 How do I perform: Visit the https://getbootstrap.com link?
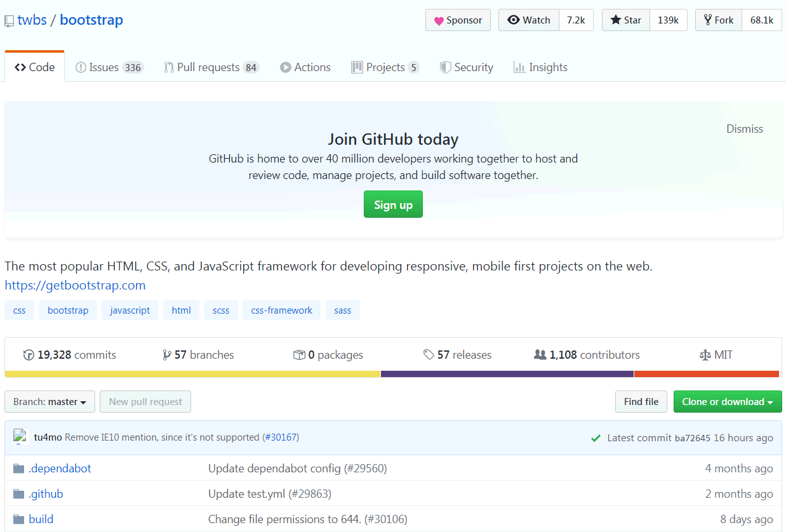coord(75,285)
